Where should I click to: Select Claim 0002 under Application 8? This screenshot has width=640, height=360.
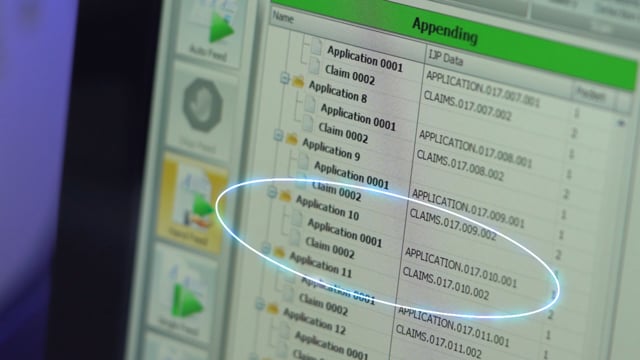tap(343, 133)
